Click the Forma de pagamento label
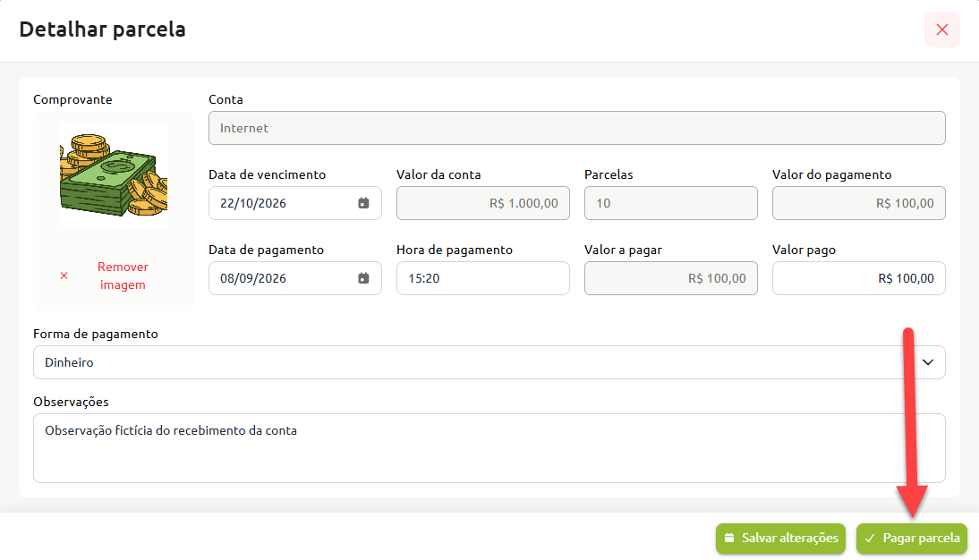This screenshot has height=560, width=979. [96, 334]
